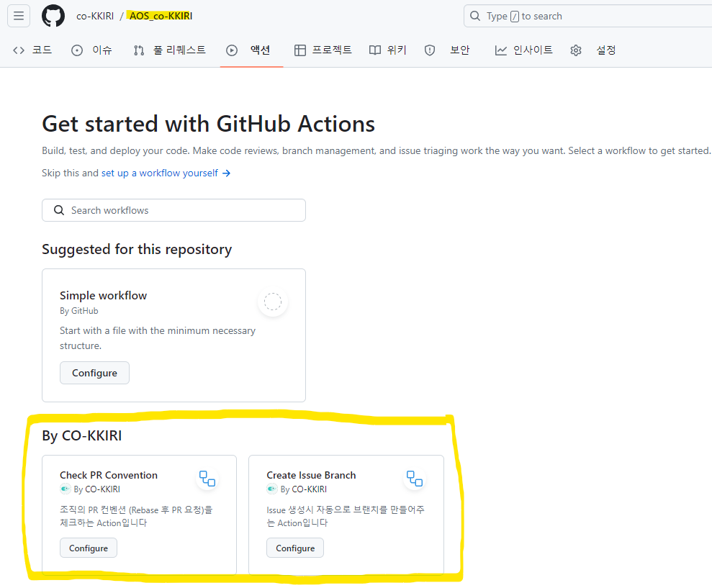Click the 'Start with a file' description
This screenshot has height=588, width=712.
pos(158,338)
